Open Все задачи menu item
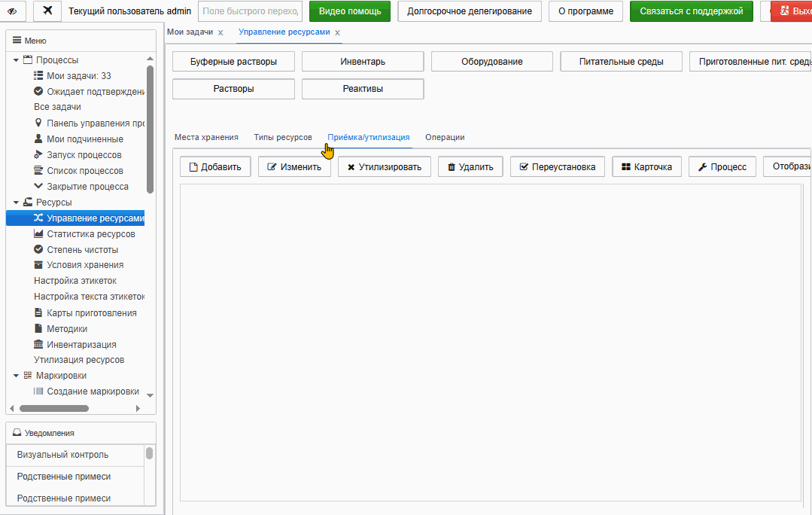 tap(57, 107)
